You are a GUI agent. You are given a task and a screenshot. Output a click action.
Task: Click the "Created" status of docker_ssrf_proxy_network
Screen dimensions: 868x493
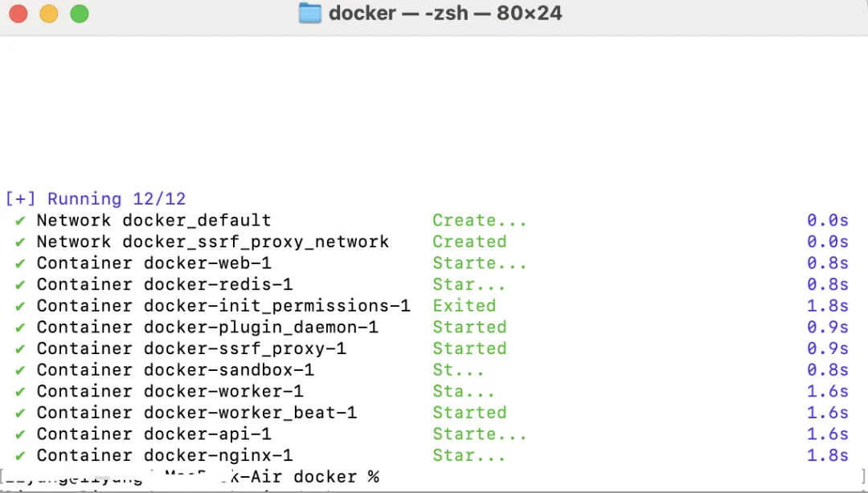pos(469,242)
